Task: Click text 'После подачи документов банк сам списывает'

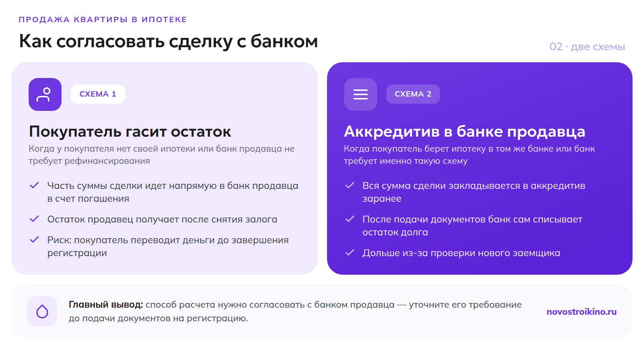Action: click(473, 219)
